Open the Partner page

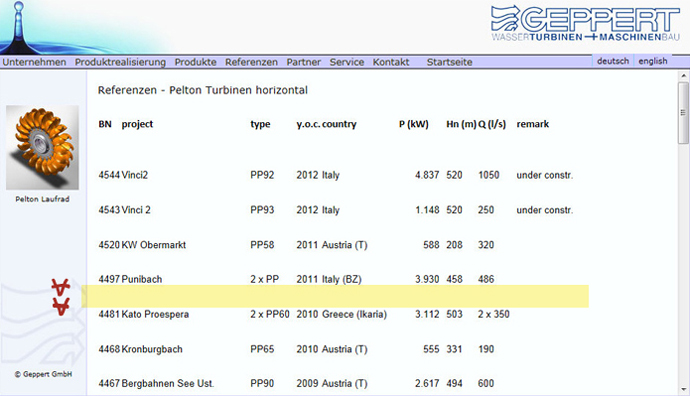click(304, 62)
